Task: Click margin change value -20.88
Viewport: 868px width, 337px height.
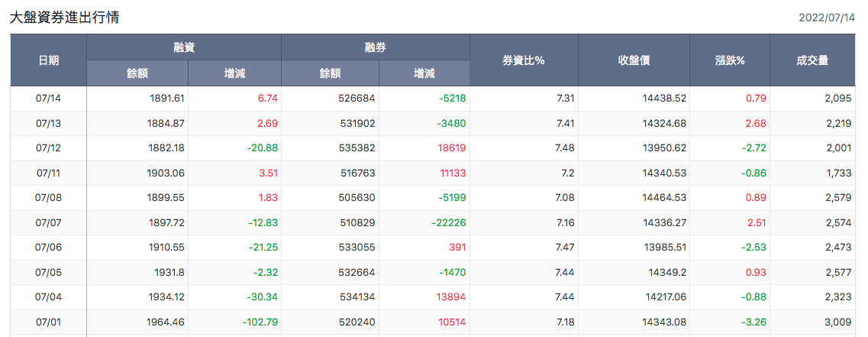Action: 262,148
